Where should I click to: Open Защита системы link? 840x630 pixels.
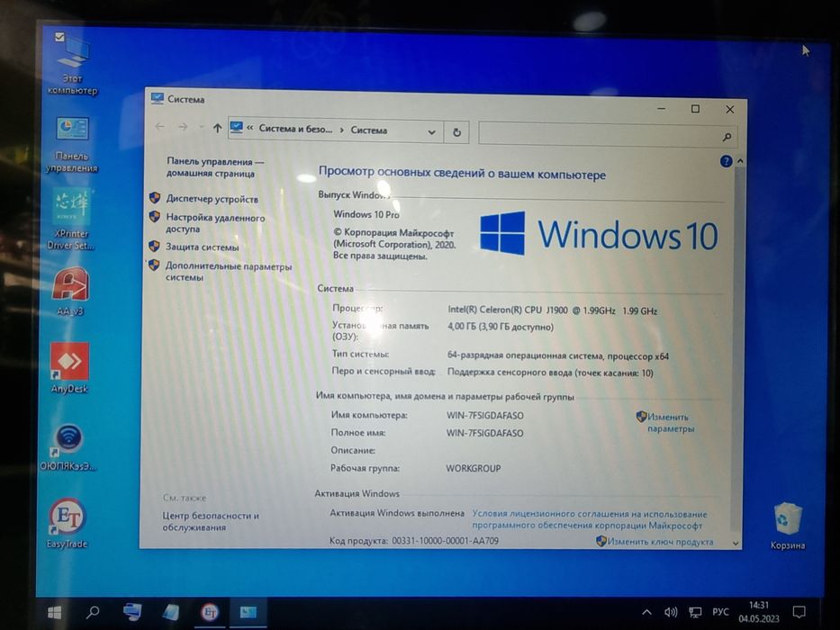click(202, 247)
